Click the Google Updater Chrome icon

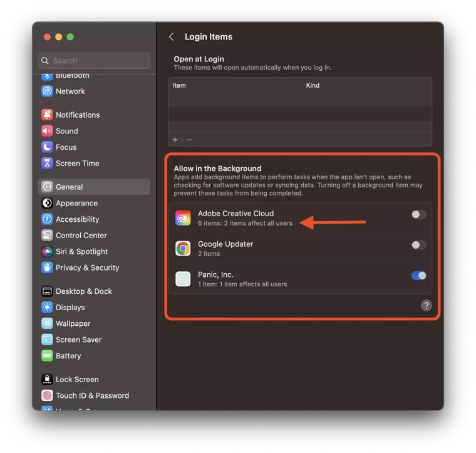pyautogui.click(x=183, y=248)
